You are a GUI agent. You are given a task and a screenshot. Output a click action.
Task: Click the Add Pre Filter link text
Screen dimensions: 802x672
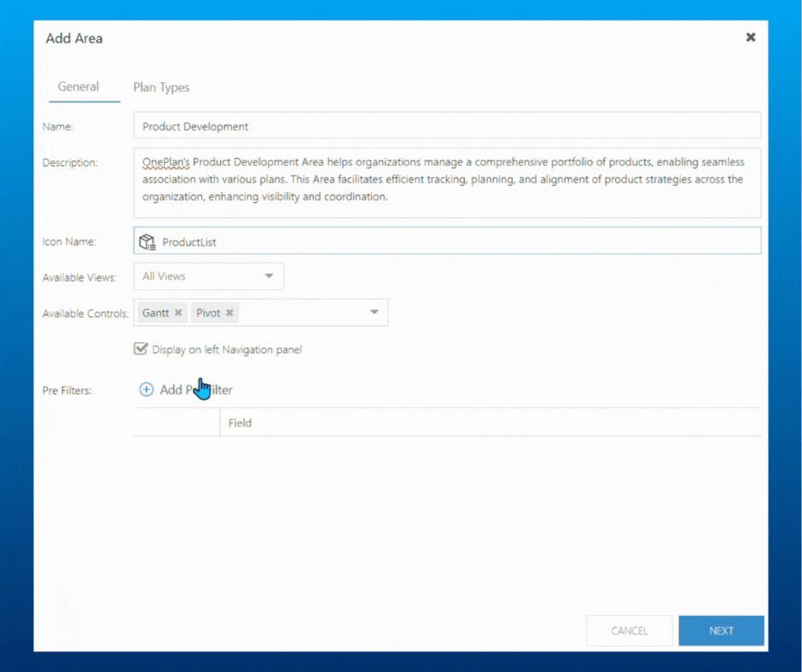[x=196, y=390]
